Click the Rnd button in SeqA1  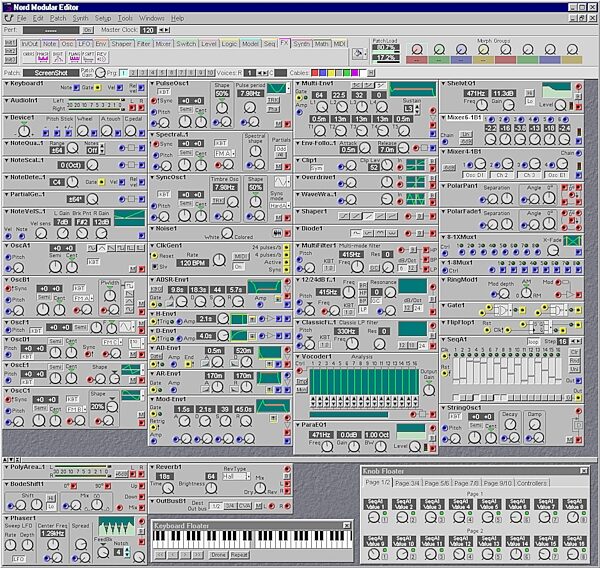[x=574, y=361]
